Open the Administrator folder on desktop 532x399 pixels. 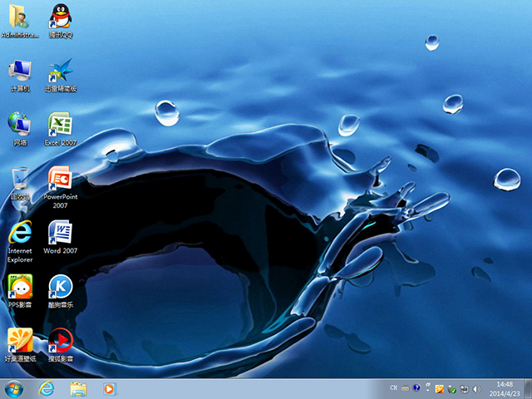coord(20,18)
